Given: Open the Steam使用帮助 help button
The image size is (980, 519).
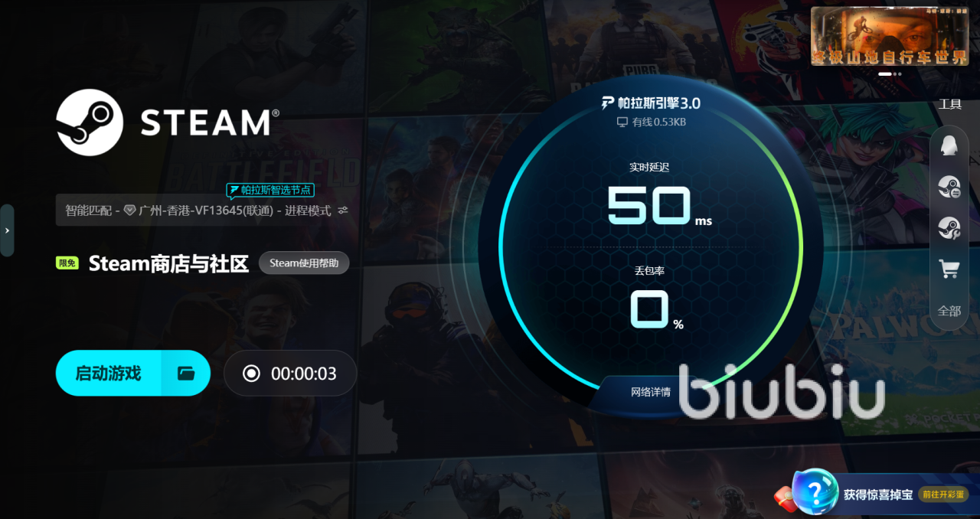Looking at the screenshot, I should pos(304,263).
